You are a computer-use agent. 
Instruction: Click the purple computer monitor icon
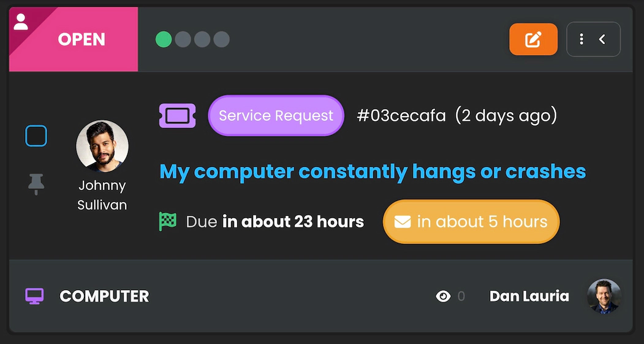pos(34,297)
